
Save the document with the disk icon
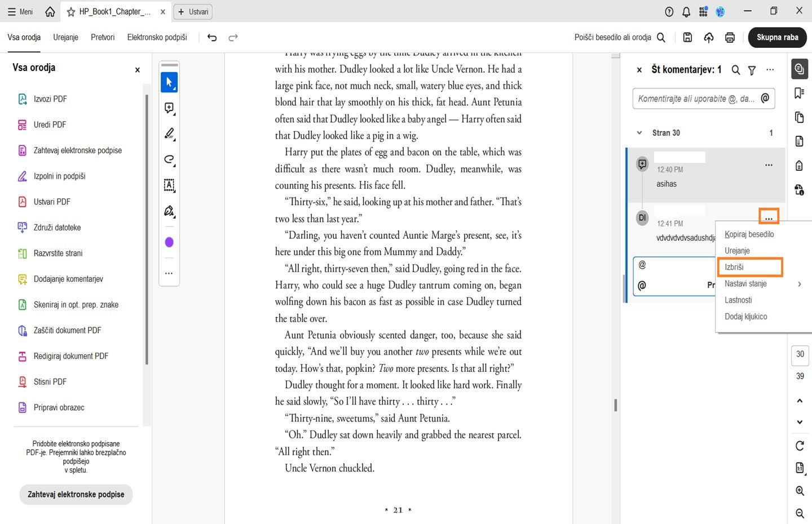click(687, 37)
